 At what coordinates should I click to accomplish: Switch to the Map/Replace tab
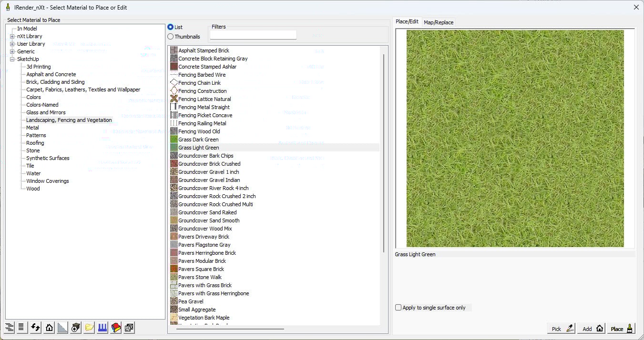(439, 22)
